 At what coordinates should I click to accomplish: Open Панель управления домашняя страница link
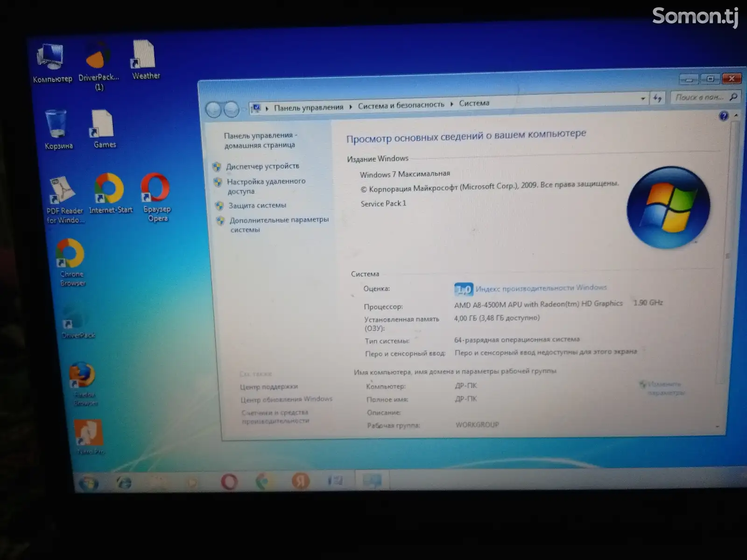260,140
